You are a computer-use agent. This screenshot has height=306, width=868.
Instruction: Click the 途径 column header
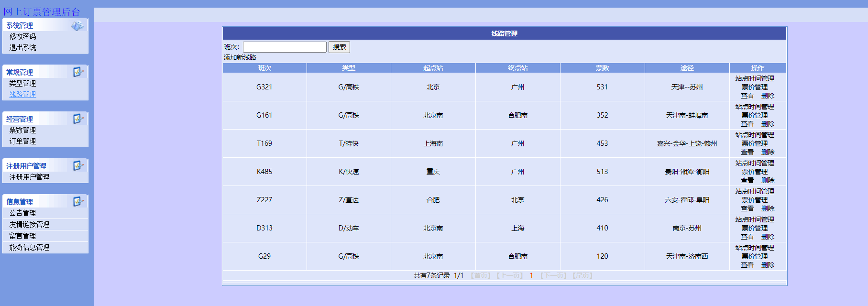pos(687,68)
